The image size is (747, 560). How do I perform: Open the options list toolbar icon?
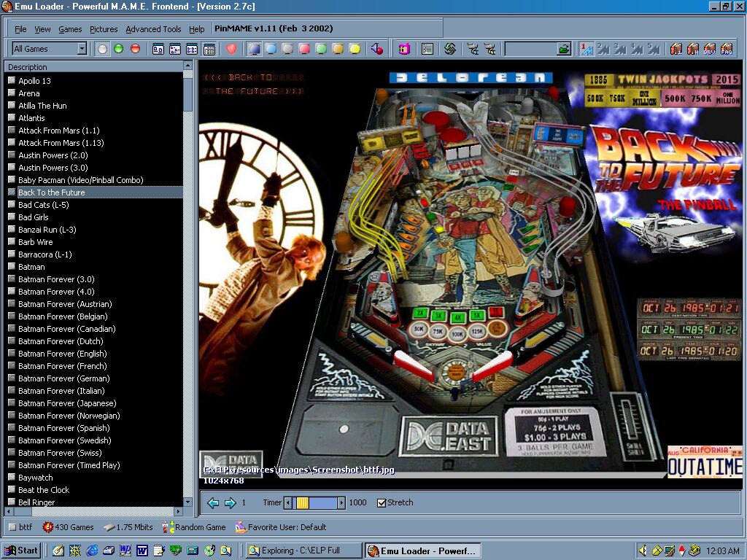[427, 49]
